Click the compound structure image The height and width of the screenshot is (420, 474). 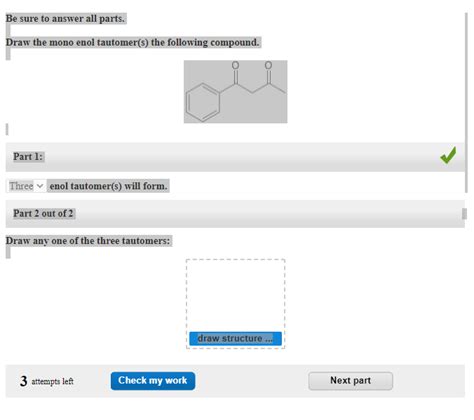pyautogui.click(x=235, y=92)
